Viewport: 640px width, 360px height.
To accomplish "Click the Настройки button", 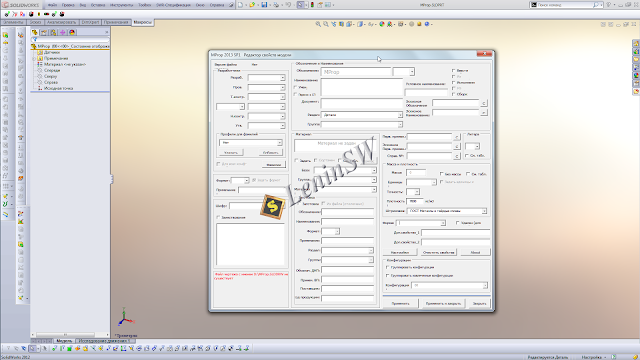I will 400,252.
